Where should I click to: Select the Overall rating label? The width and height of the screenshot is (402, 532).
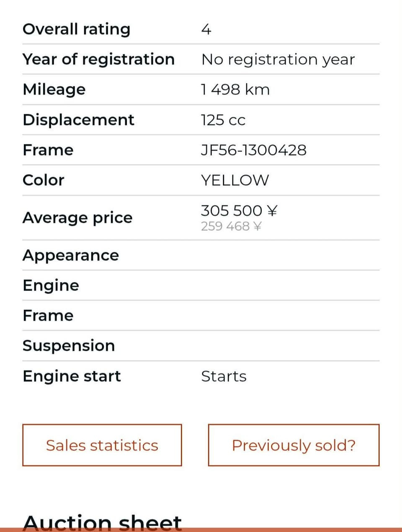click(76, 29)
